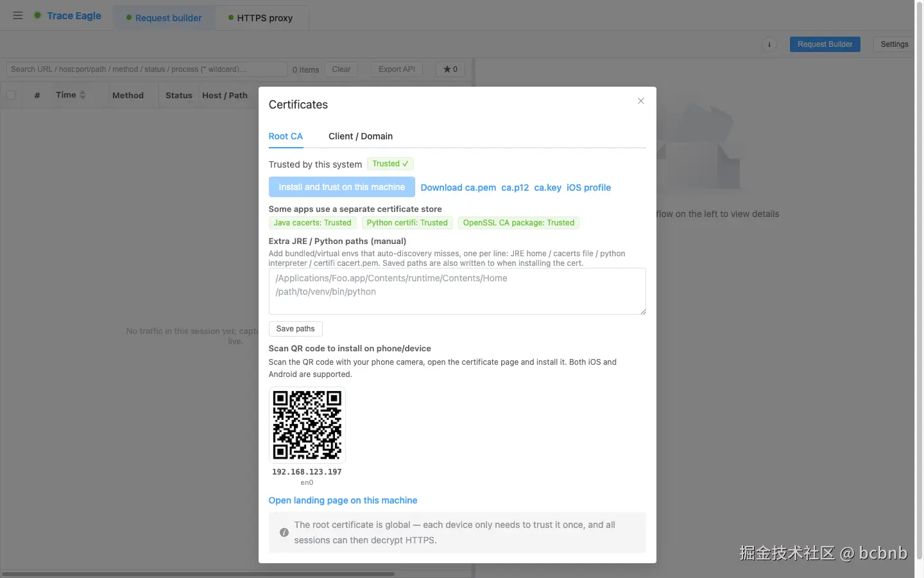Switch to the Client / Domain tab
Screen dimensions: 924x578
point(361,136)
